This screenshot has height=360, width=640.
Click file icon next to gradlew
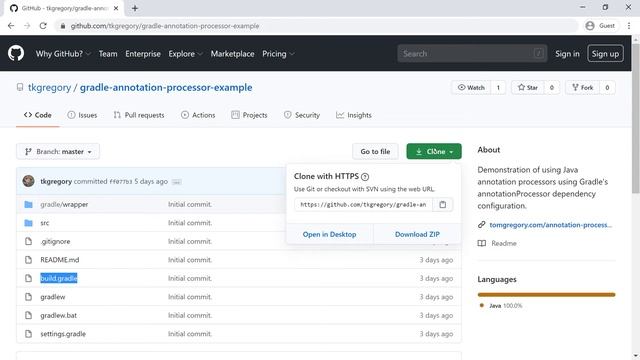[x=28, y=297]
